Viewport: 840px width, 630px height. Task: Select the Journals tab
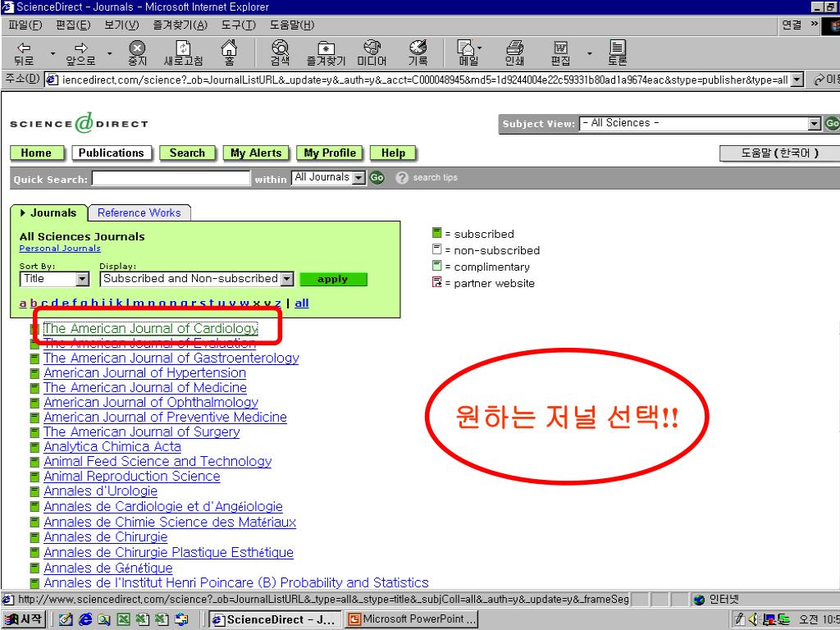click(48, 212)
